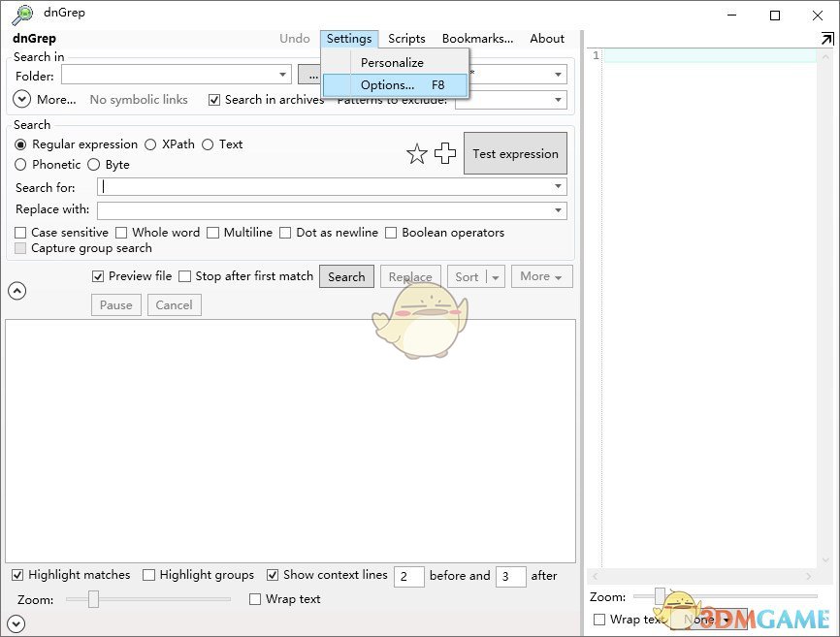
Task: Click the Test expression button
Action: (515, 153)
